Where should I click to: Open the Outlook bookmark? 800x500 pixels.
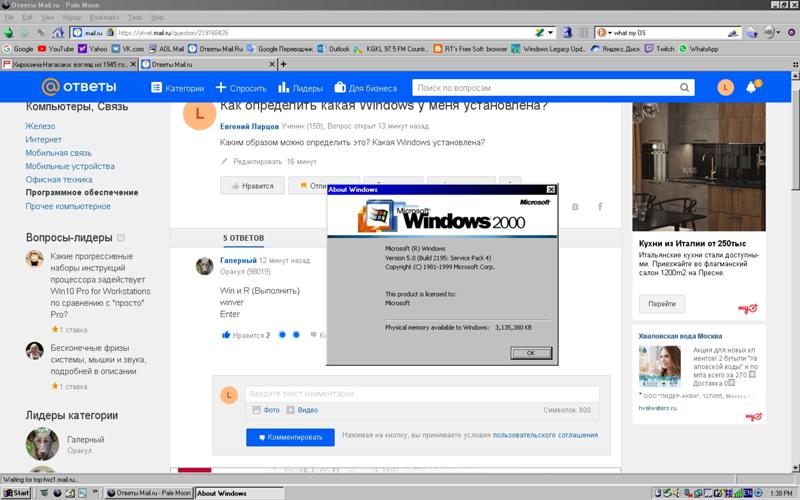coord(334,48)
